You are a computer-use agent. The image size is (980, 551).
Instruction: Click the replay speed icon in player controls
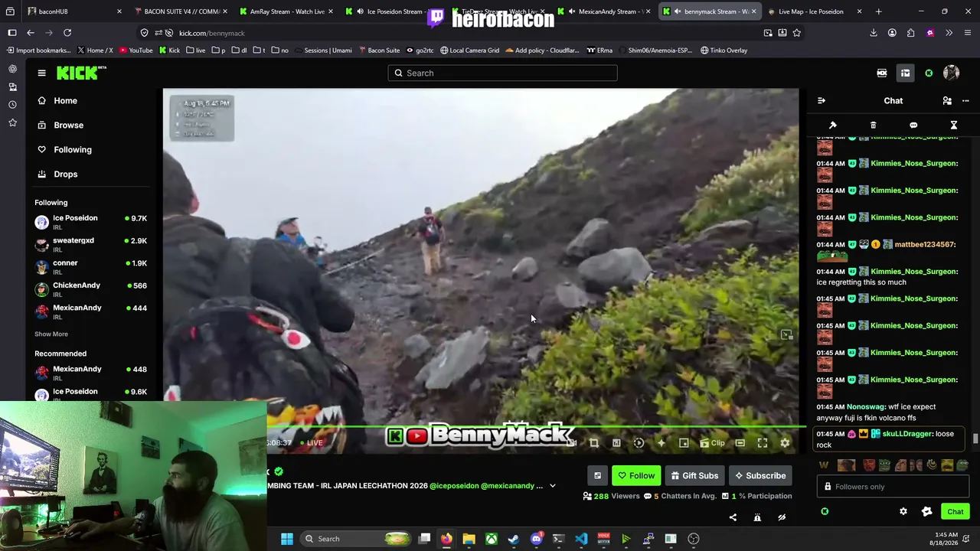point(639,443)
